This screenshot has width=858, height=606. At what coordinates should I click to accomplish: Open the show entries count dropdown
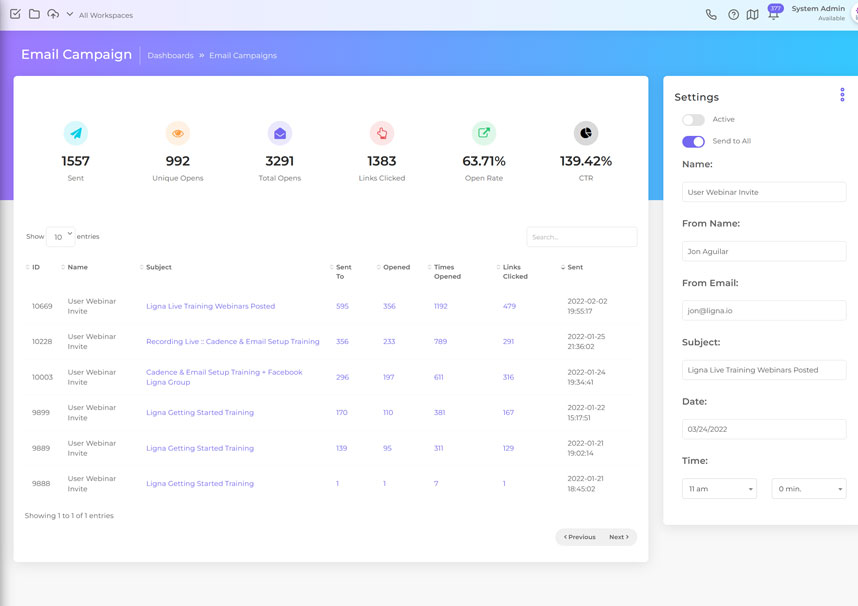[x=60, y=237]
